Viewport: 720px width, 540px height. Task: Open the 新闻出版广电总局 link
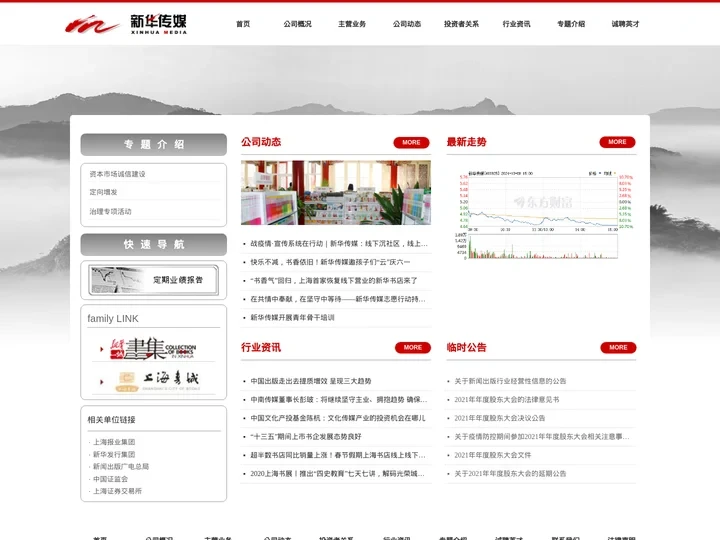tap(121, 466)
